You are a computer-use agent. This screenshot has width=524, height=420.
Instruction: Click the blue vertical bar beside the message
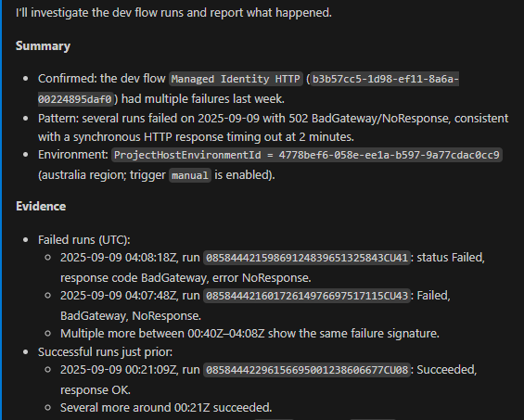pos(1,210)
